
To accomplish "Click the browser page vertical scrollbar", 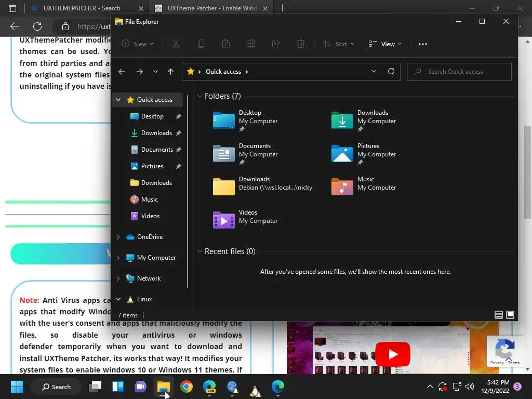I will [527, 172].
